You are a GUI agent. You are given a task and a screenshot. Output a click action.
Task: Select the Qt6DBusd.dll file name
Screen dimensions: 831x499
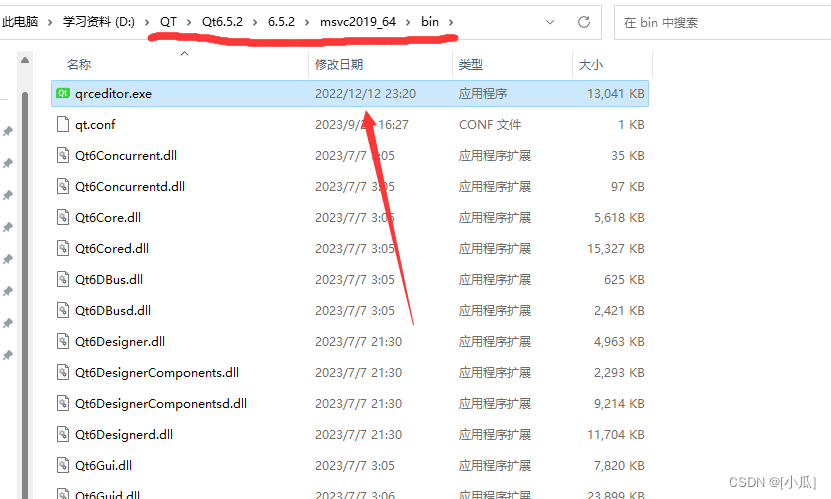coord(113,310)
